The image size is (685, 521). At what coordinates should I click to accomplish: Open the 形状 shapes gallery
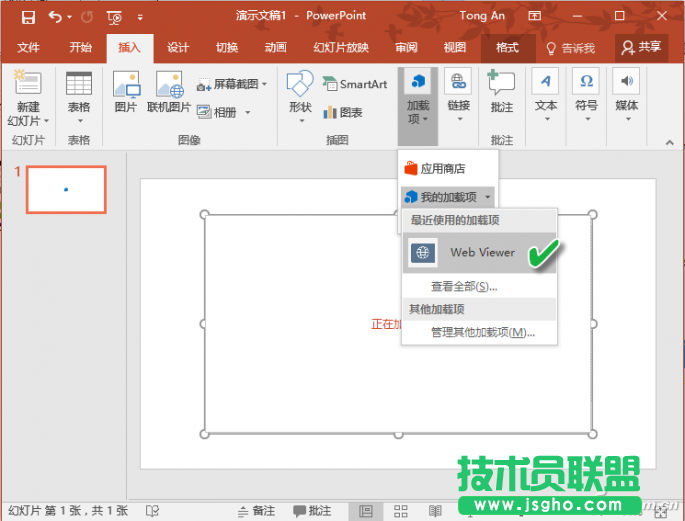[301, 97]
